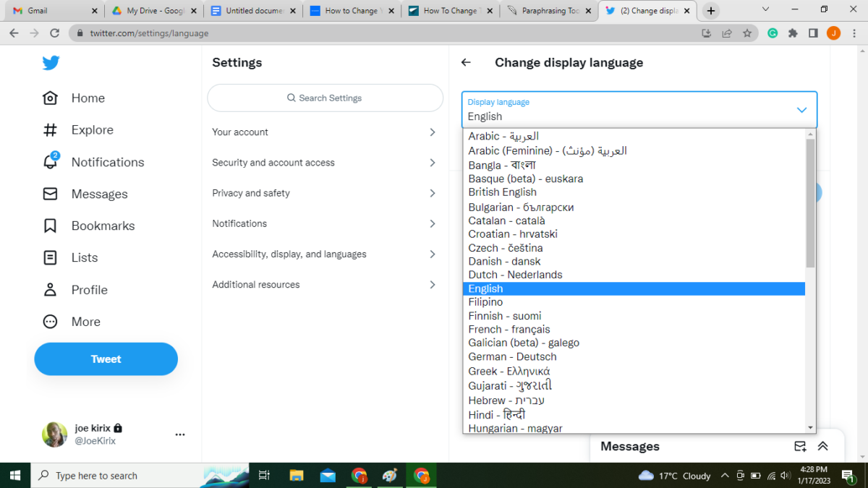Expand Your account settings

[325, 132]
